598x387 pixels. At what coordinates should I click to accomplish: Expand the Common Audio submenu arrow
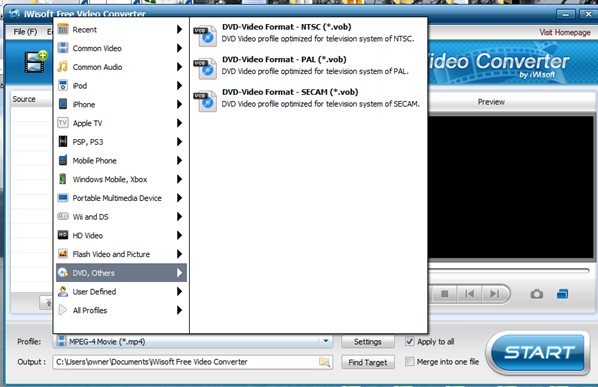pos(179,67)
